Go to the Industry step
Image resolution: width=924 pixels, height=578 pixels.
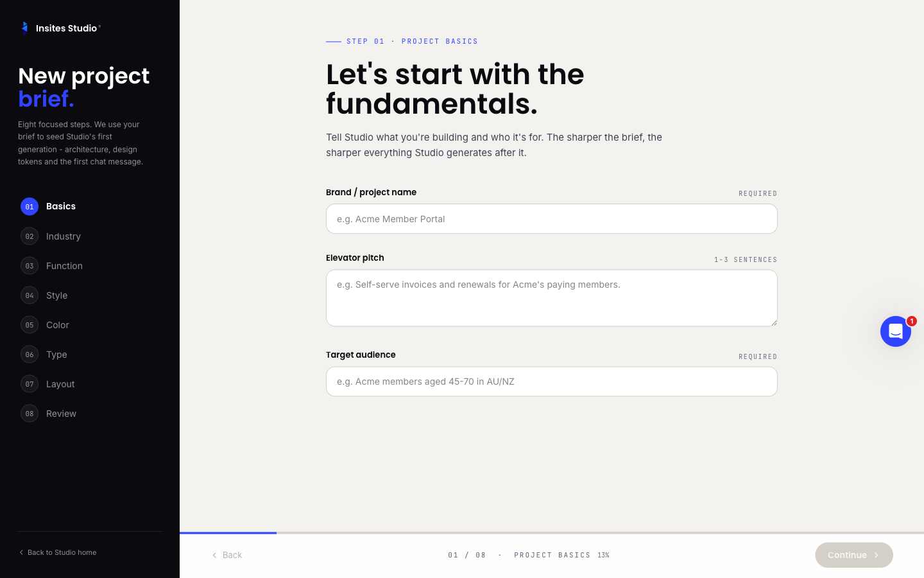(90, 236)
